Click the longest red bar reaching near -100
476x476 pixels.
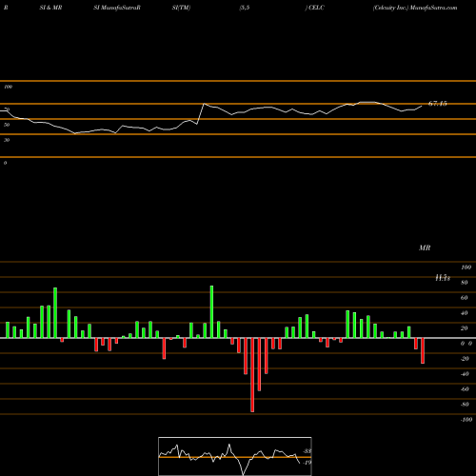coord(252,375)
